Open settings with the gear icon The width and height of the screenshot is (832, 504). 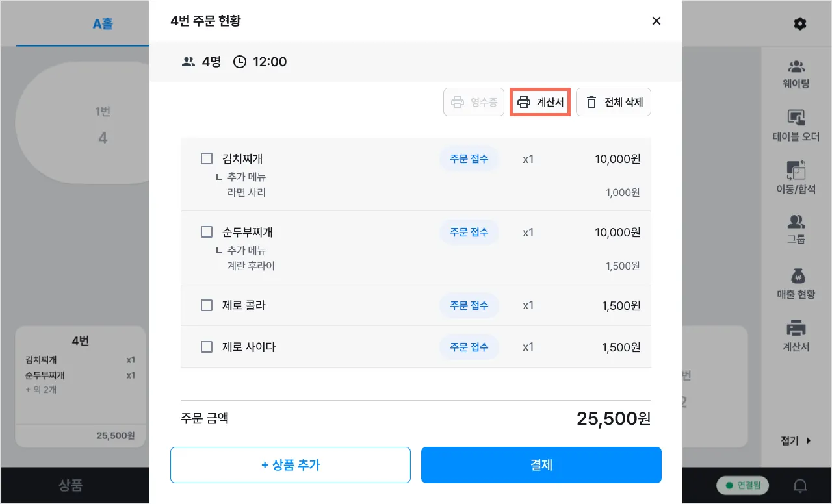tap(800, 24)
